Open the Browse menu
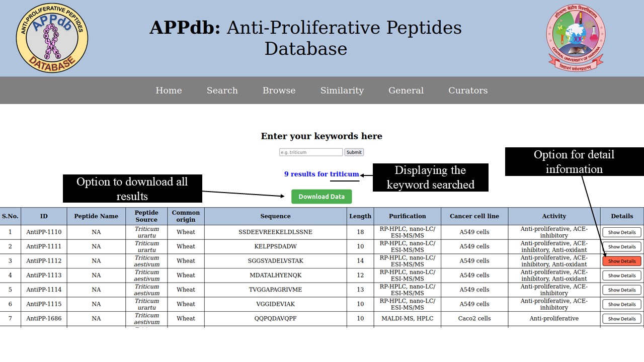 (279, 90)
